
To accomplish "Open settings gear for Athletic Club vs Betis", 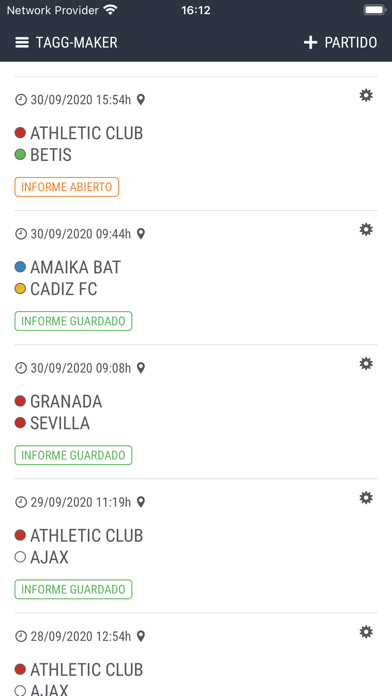I will [x=366, y=95].
